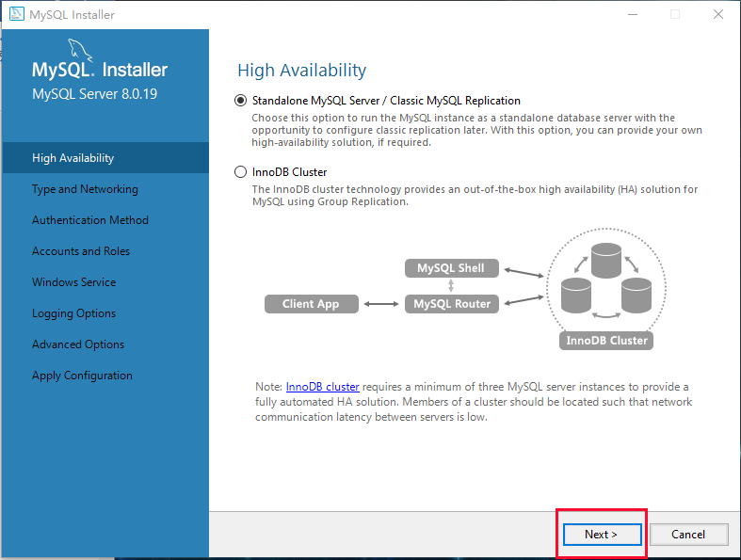
Task: Minimize the MySQL Installer window
Action: [x=633, y=14]
